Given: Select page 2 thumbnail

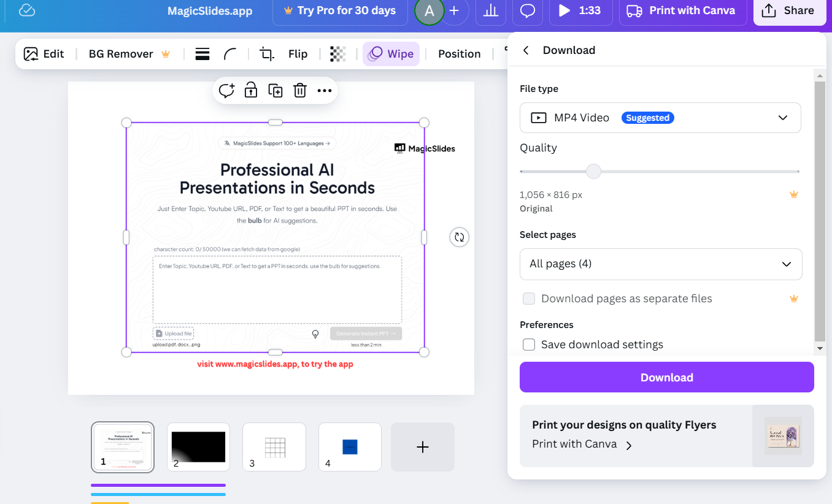Looking at the screenshot, I should [x=198, y=447].
